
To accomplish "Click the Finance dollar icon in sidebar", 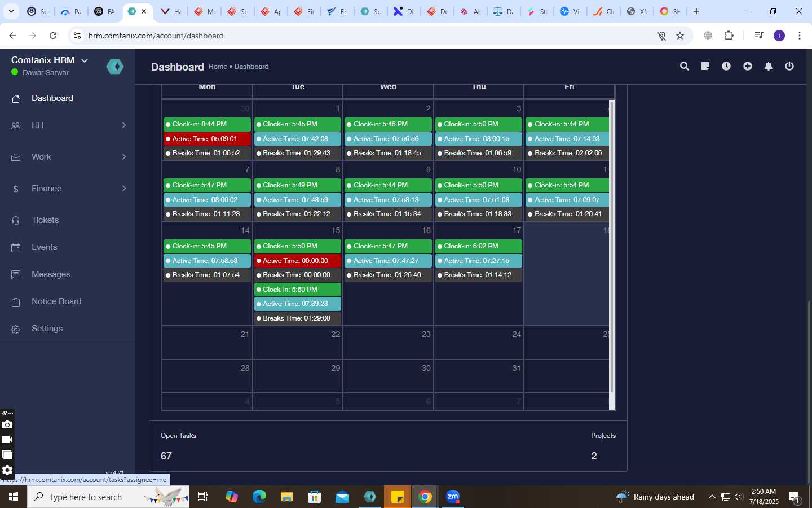I will 16,189.
